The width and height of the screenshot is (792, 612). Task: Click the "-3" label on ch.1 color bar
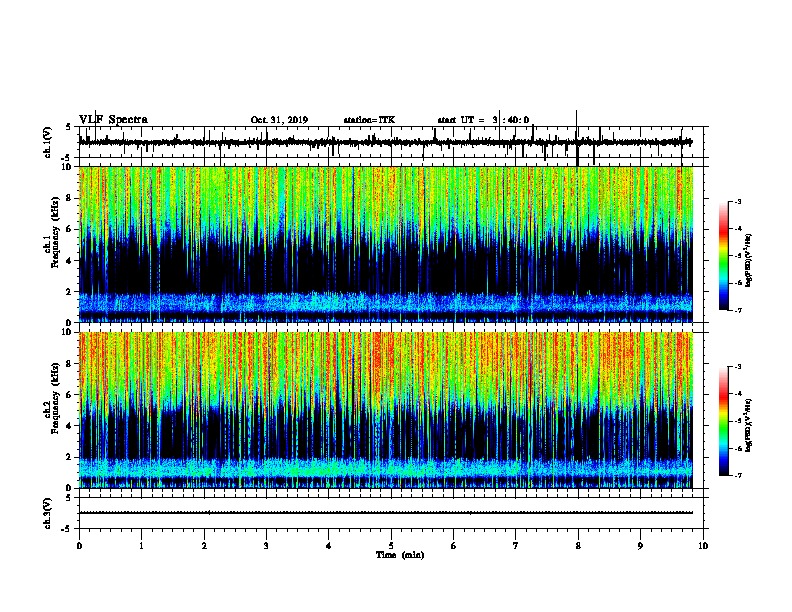pyautogui.click(x=737, y=202)
